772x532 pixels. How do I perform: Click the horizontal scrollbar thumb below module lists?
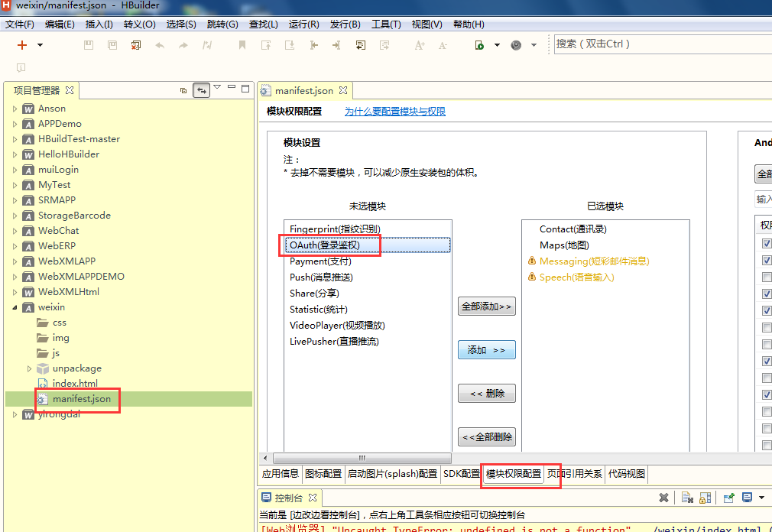(362, 458)
